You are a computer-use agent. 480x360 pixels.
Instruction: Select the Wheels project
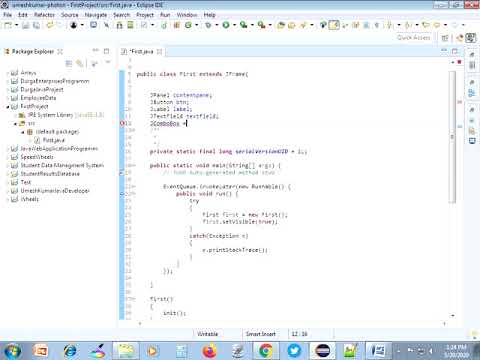pyautogui.click(x=29, y=199)
